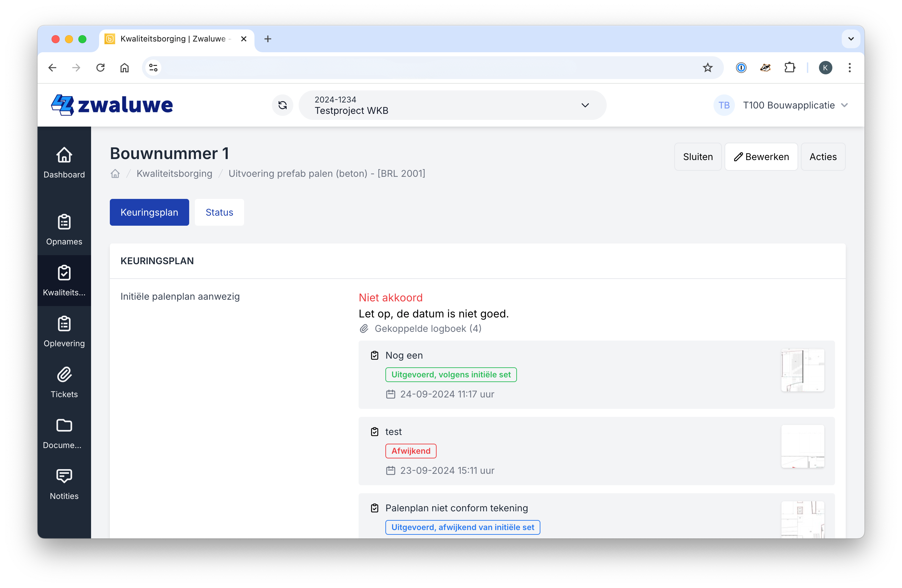Click the Zwaluwe logo

(x=112, y=105)
